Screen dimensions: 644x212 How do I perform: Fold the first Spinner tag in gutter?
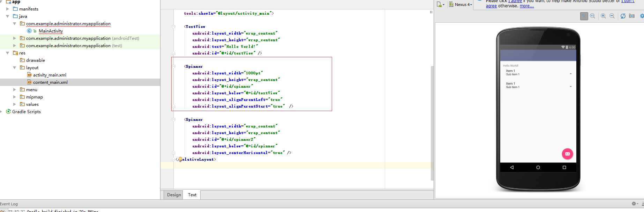point(173,66)
